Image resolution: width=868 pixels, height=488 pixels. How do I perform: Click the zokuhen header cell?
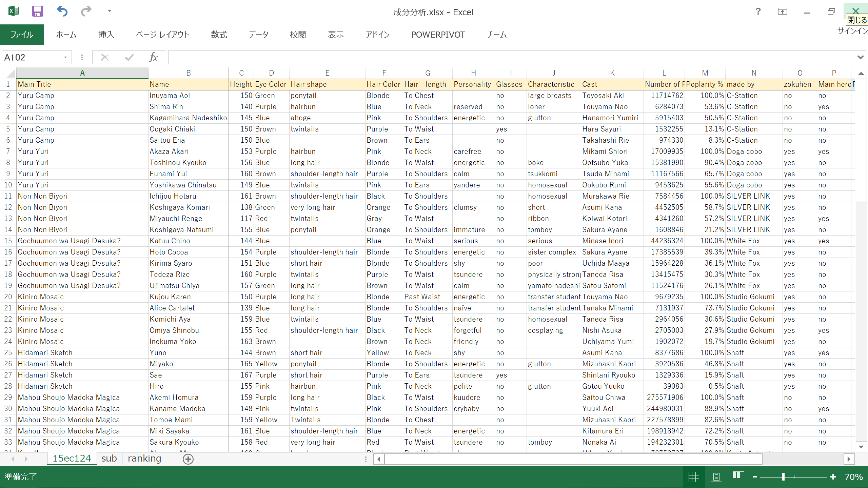point(800,84)
